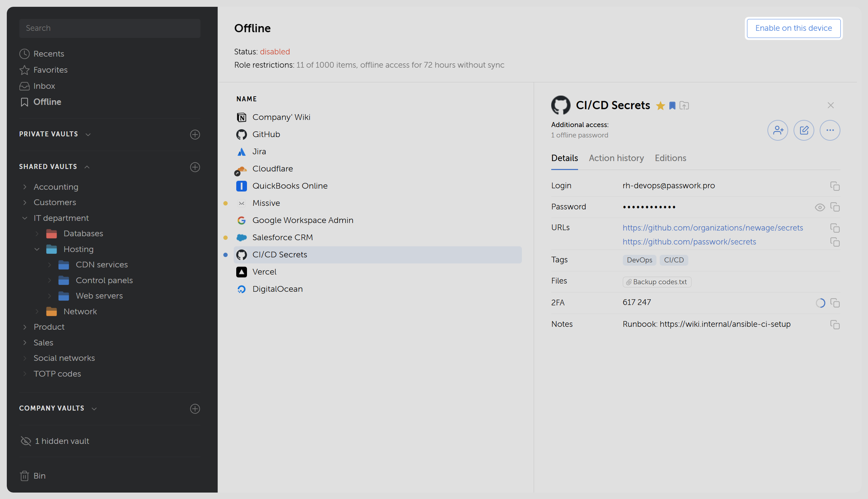The height and width of the screenshot is (499, 868).
Task: Select the Cloudflare entry
Action: [378, 169]
